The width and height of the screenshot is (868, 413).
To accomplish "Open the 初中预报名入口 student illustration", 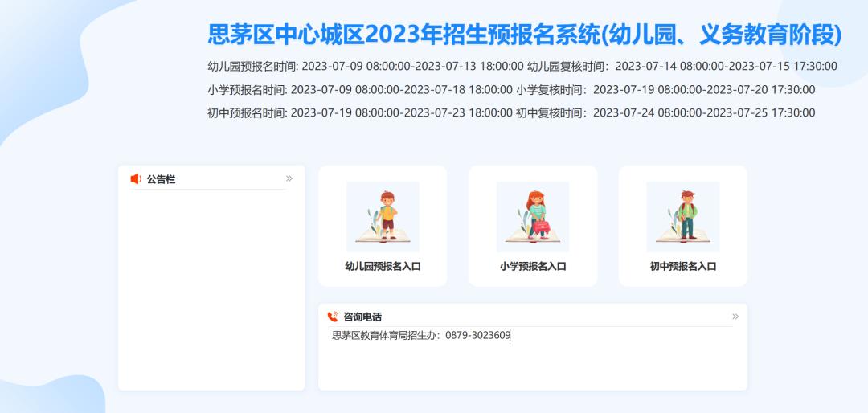I will (x=683, y=217).
